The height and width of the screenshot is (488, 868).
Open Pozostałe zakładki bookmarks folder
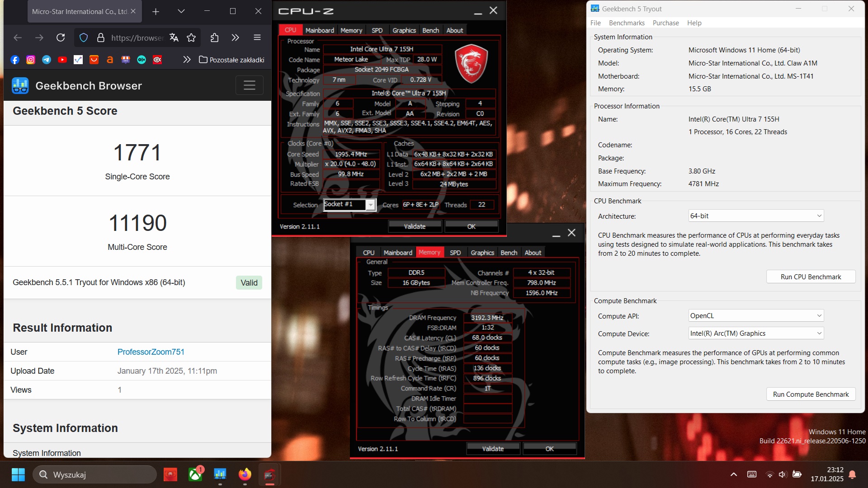[x=231, y=60]
